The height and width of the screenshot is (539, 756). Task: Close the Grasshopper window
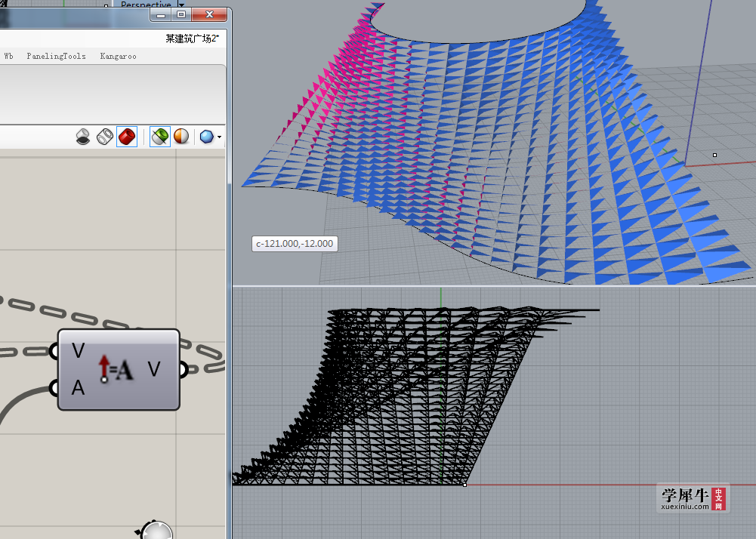pos(209,15)
